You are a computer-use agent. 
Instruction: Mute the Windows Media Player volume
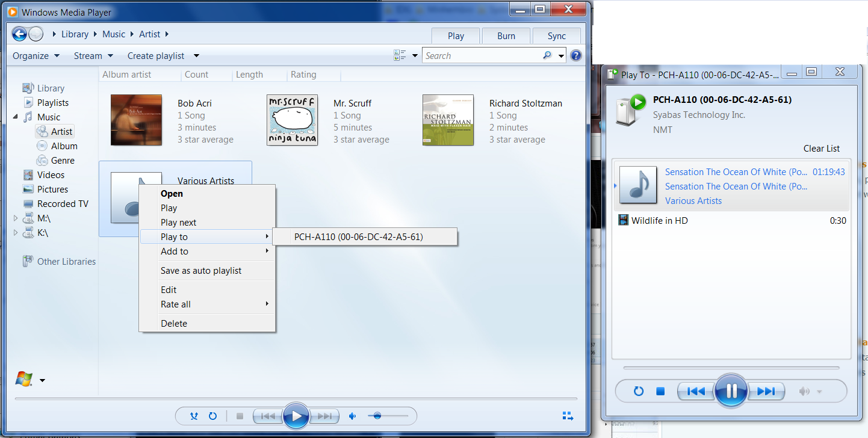pos(353,416)
